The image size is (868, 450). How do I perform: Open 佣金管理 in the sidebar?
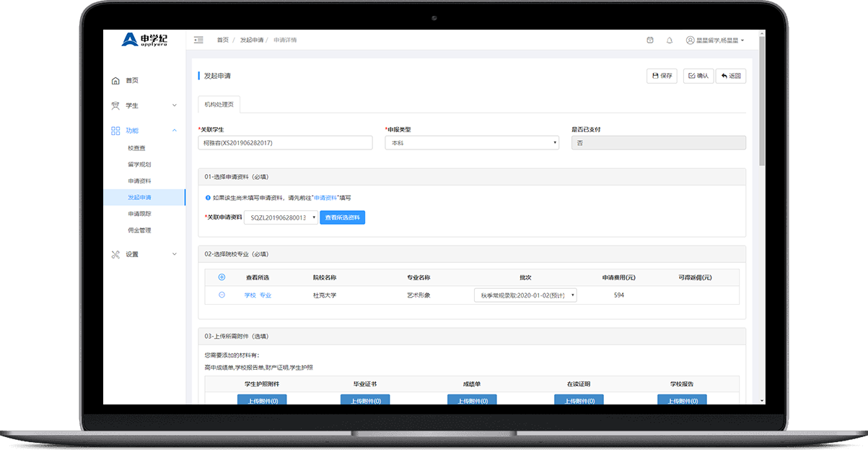[139, 230]
